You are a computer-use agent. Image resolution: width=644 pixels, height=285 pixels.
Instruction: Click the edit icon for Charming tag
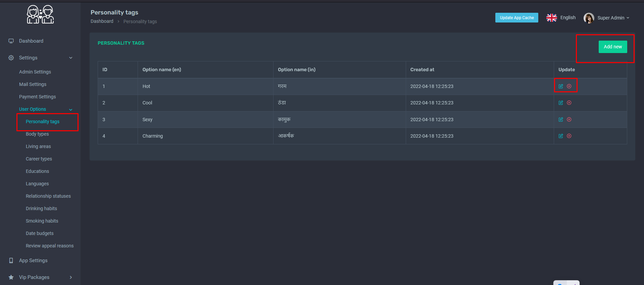(x=560, y=136)
